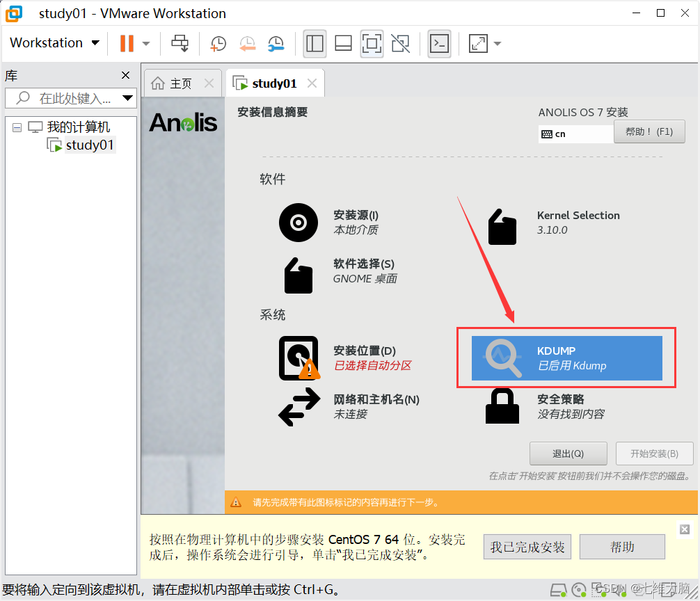Open 安装源 installation source settings

tap(329, 223)
